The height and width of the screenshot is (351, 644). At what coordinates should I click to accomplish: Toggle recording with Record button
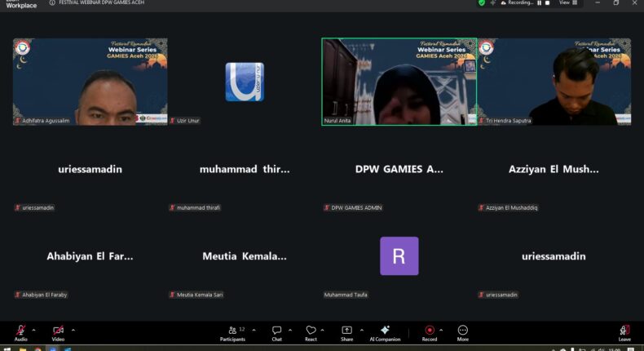coord(429,333)
